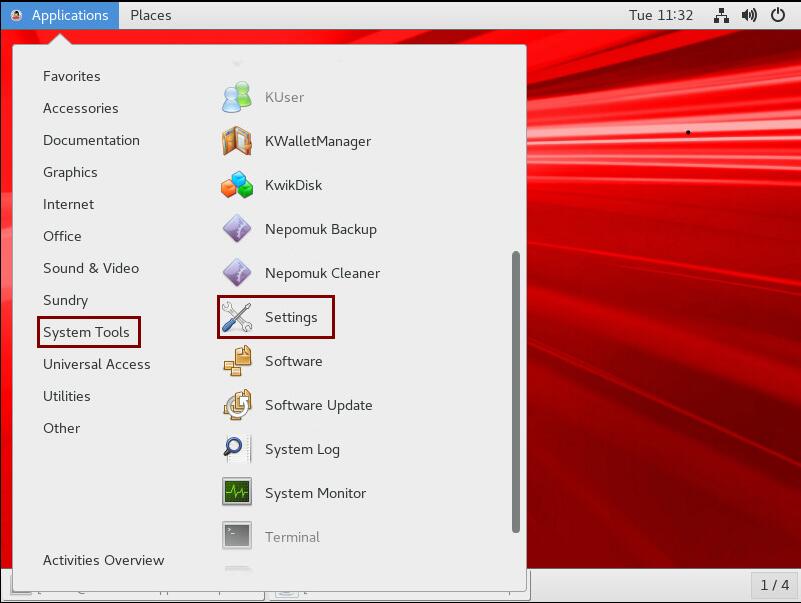The width and height of the screenshot is (801, 603).
Task: Launch the Software Update icon
Action: 237,405
